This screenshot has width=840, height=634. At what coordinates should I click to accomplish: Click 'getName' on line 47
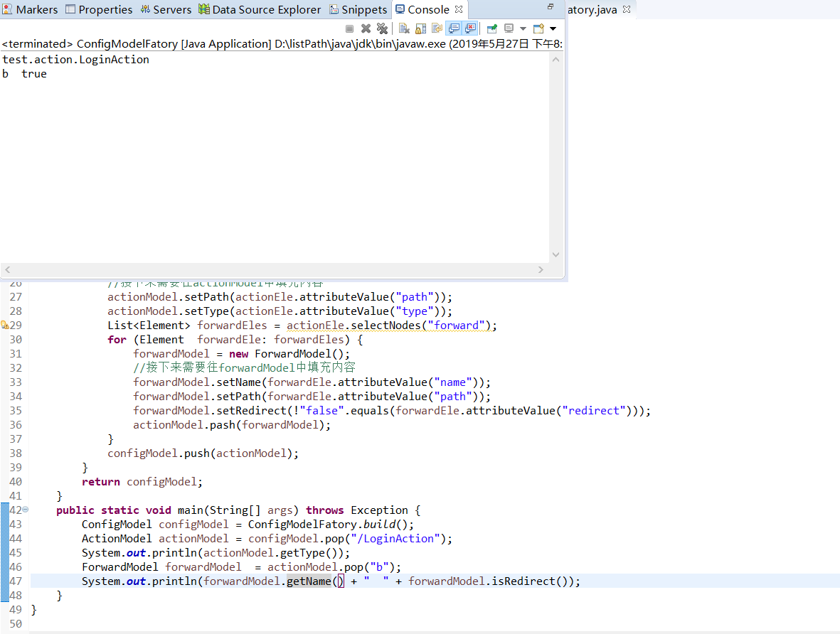pyautogui.click(x=309, y=581)
